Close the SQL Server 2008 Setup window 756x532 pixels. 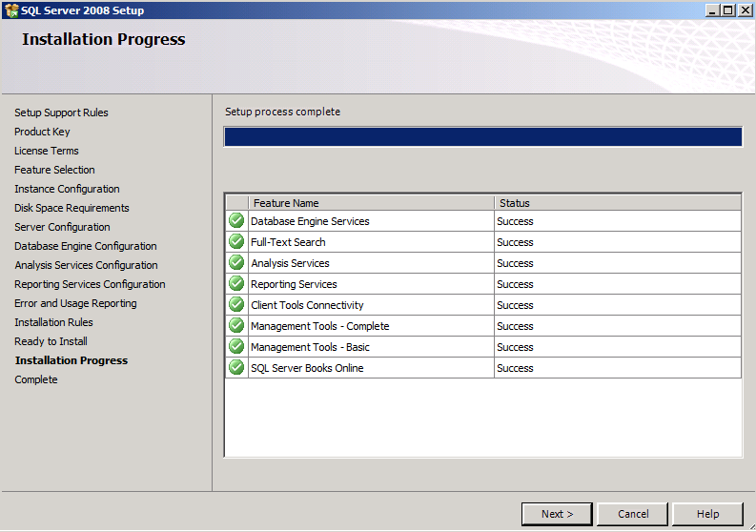[x=745, y=10]
